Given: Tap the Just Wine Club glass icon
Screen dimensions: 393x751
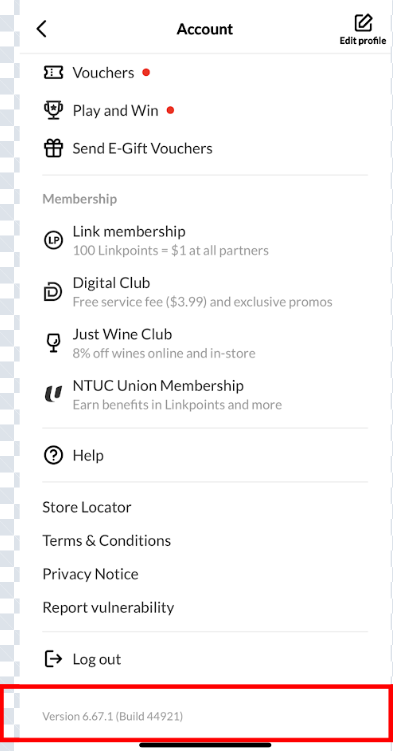Looking at the screenshot, I should 53,343.
